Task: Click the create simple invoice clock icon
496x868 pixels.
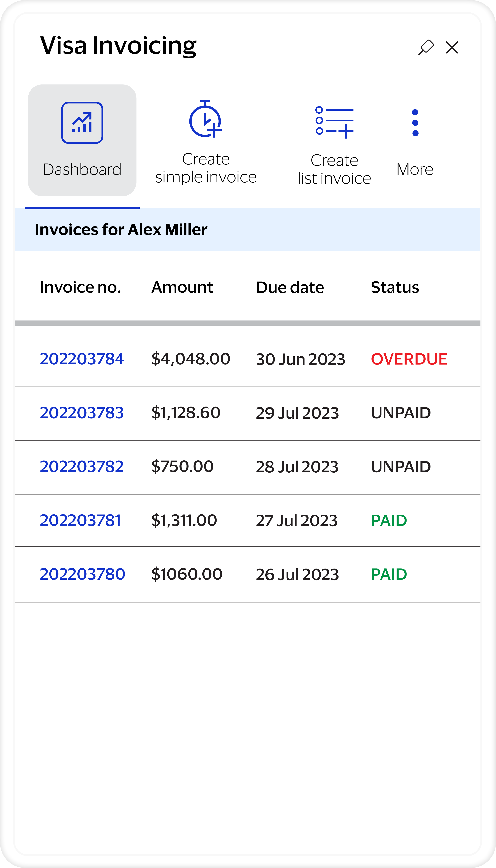Action: (205, 119)
